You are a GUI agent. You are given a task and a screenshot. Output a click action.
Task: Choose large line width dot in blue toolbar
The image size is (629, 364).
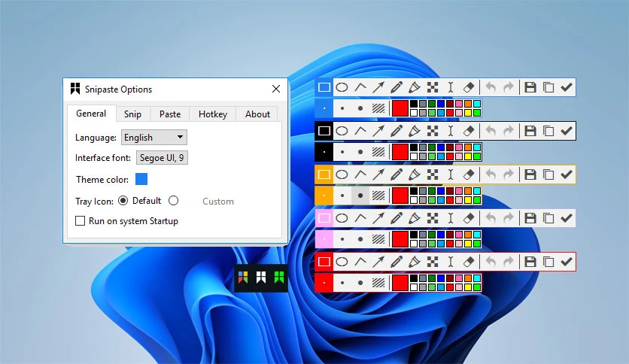click(x=360, y=108)
